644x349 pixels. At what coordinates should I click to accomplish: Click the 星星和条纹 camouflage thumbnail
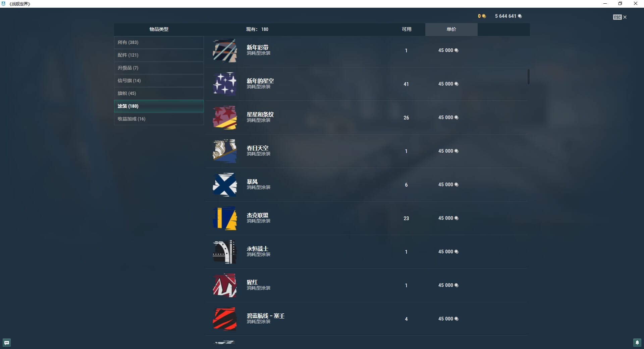coord(225,117)
